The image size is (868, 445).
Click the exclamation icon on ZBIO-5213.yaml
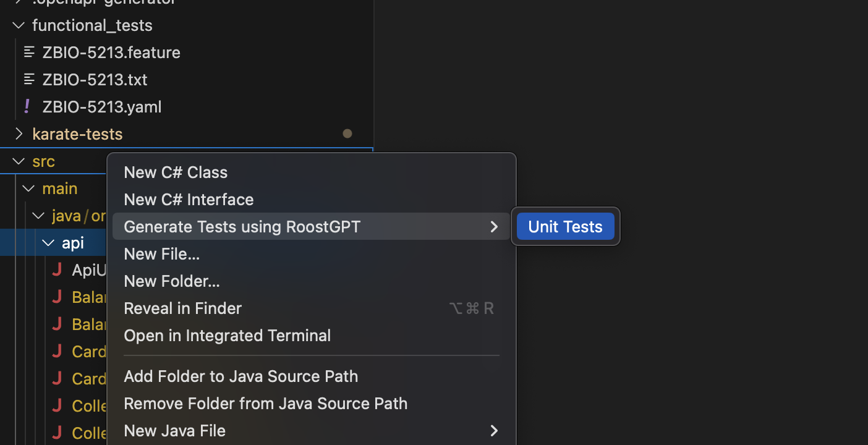click(x=27, y=106)
